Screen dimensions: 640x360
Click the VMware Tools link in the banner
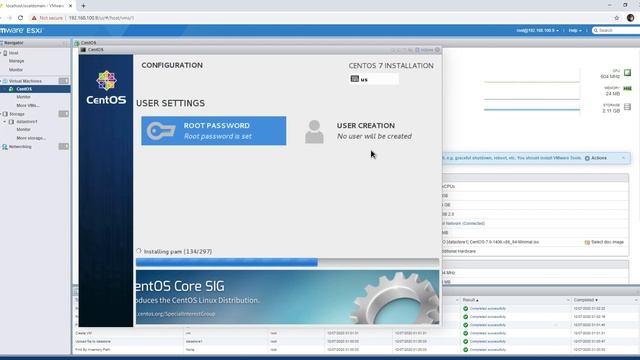[567, 158]
